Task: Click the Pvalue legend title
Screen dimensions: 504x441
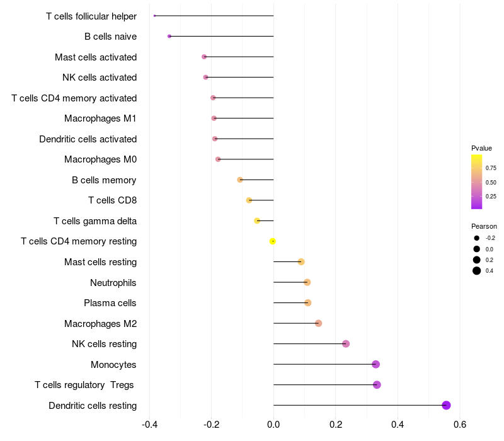Action: tap(481, 148)
